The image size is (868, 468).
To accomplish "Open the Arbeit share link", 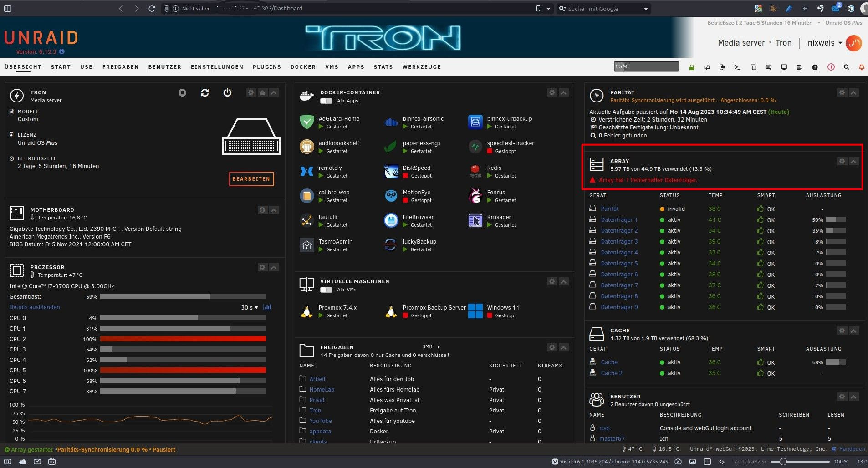I will coord(317,379).
